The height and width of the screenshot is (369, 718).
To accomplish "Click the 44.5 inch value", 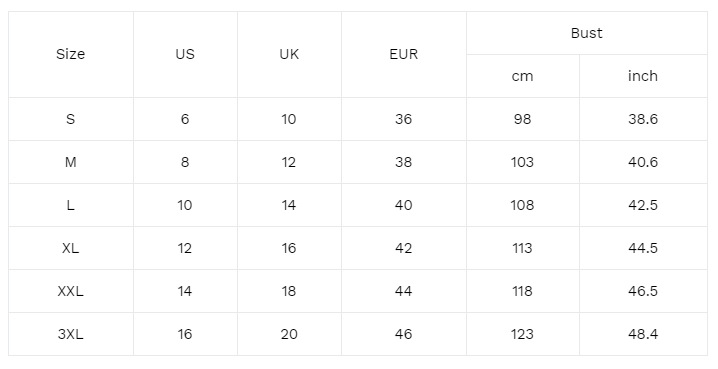I will (643, 248).
